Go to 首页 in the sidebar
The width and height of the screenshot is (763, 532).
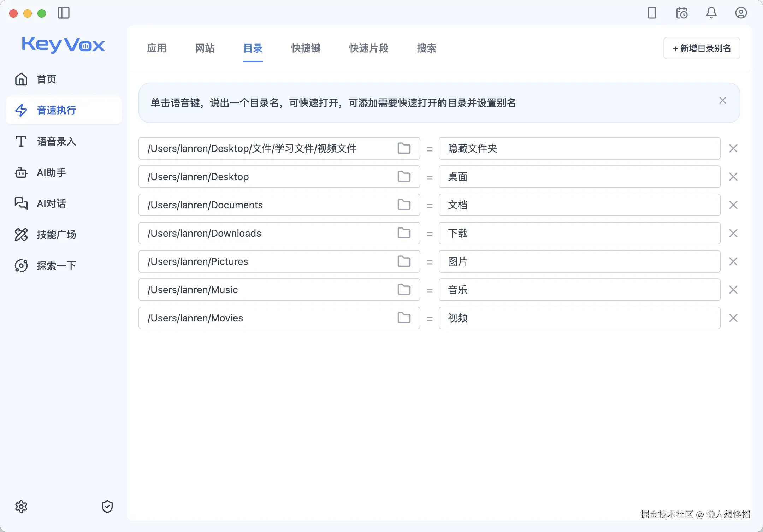click(46, 79)
